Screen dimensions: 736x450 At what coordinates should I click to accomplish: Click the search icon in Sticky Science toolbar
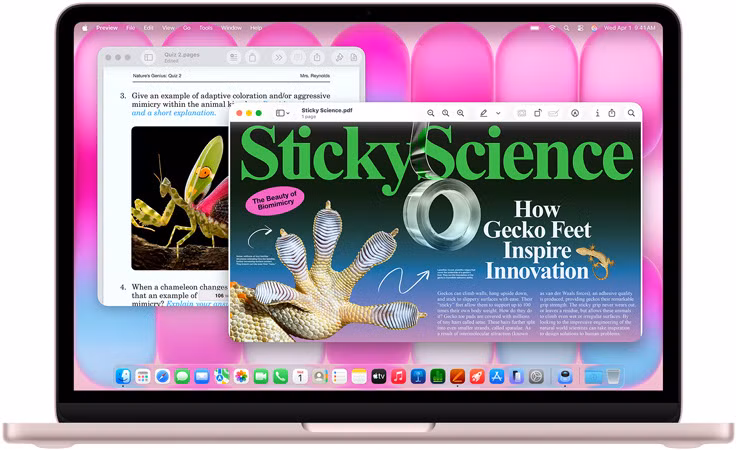(631, 114)
